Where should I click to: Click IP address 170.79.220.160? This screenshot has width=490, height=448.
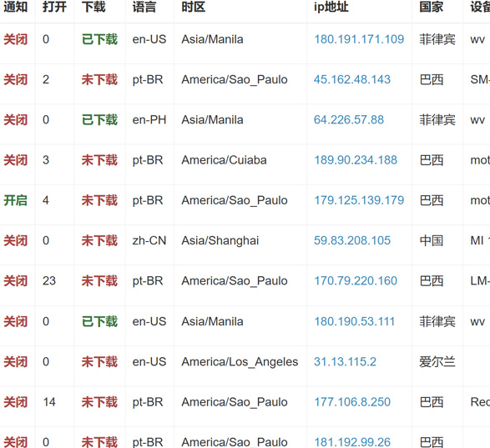pos(356,281)
